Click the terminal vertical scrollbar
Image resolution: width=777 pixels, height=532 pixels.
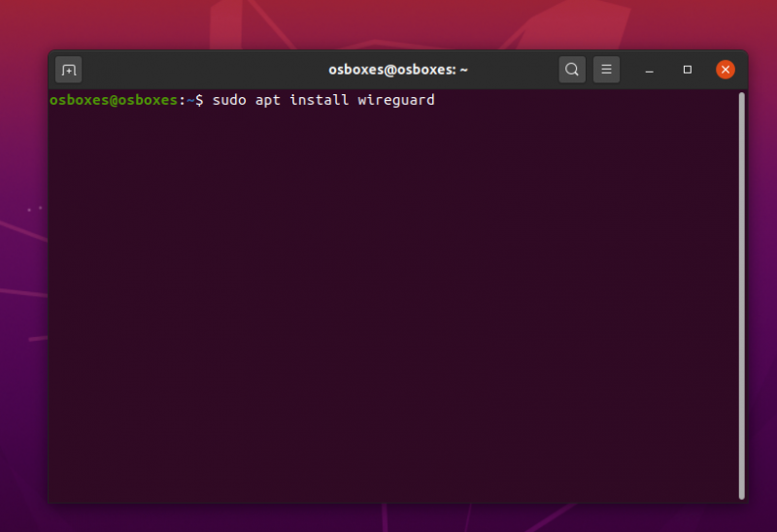[741, 291]
